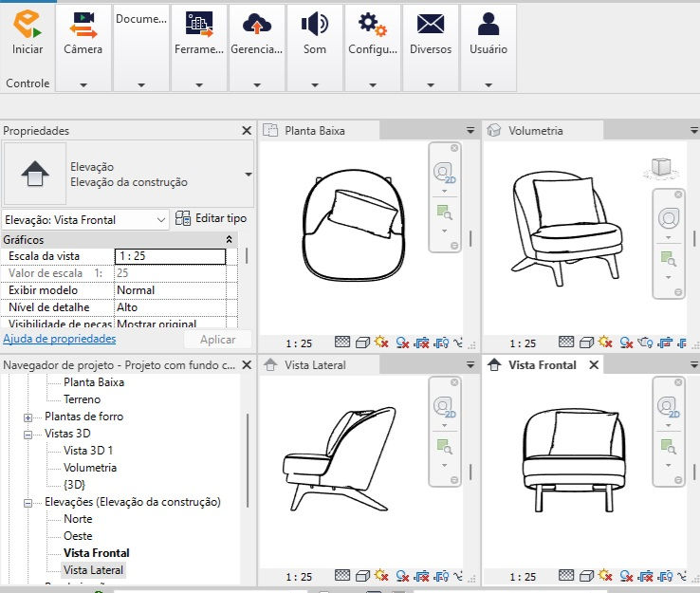Click 2D steering wheel in Planta Baixa view
This screenshot has height=593, width=700.
[x=444, y=173]
